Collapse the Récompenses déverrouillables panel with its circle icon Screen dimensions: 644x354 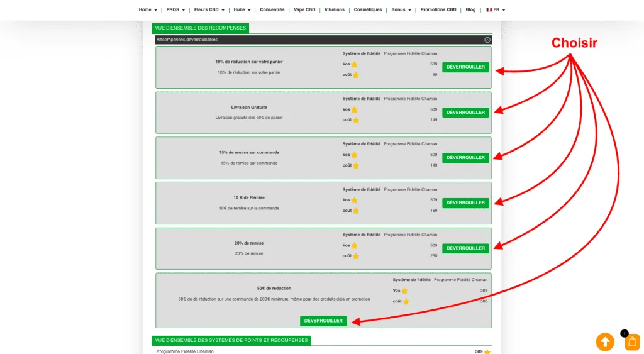487,40
